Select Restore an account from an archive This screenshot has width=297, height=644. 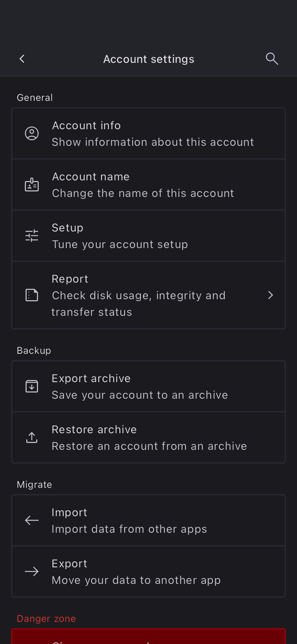tap(149, 446)
